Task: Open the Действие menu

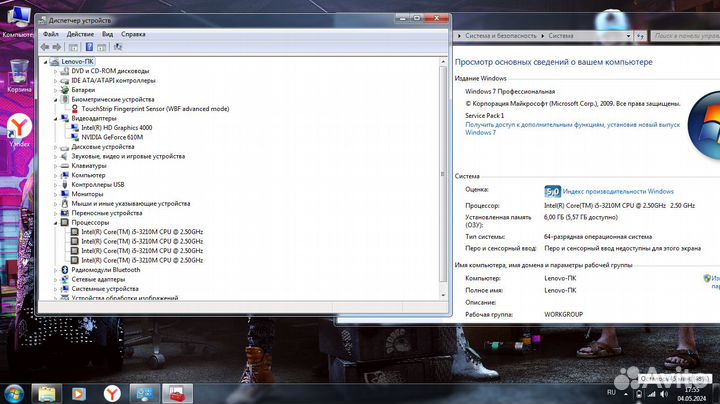Action: 80,34
